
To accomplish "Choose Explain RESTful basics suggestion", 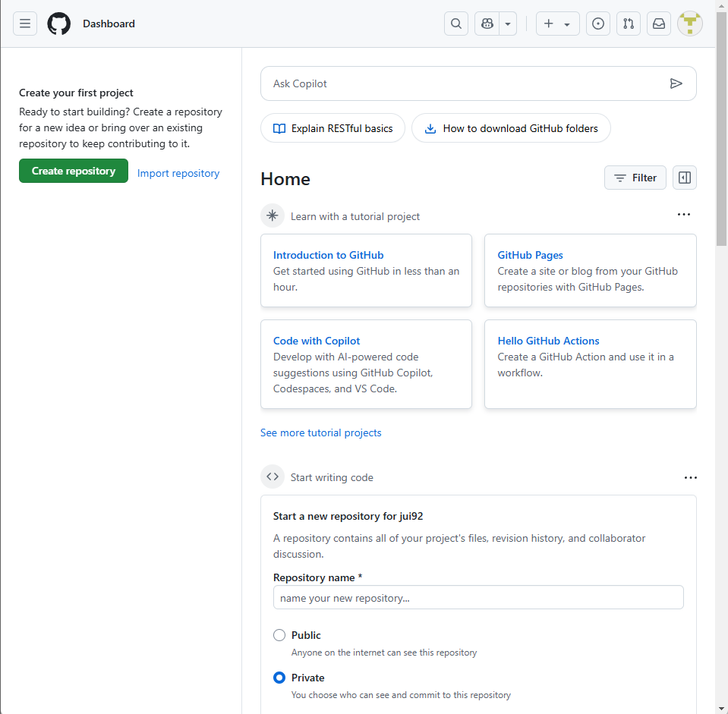I will [x=333, y=128].
